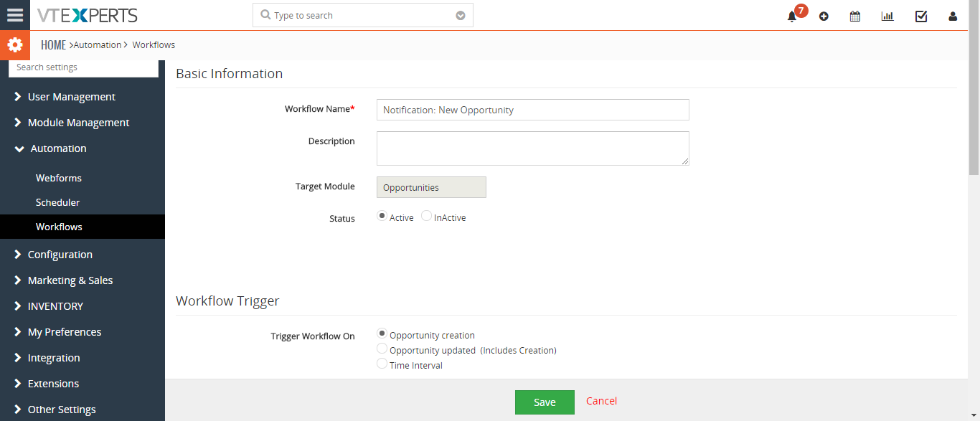Click the orange settings gear icon
This screenshot has height=421, width=980.
click(15, 45)
